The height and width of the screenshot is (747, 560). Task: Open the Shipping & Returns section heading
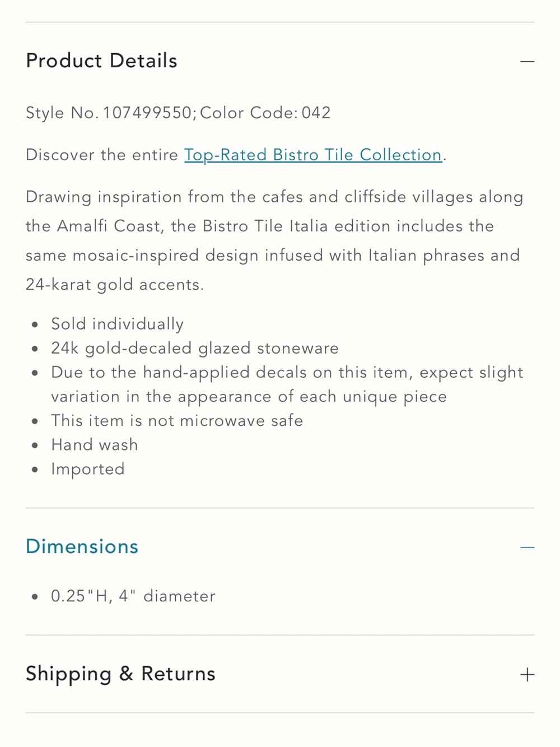tap(120, 674)
